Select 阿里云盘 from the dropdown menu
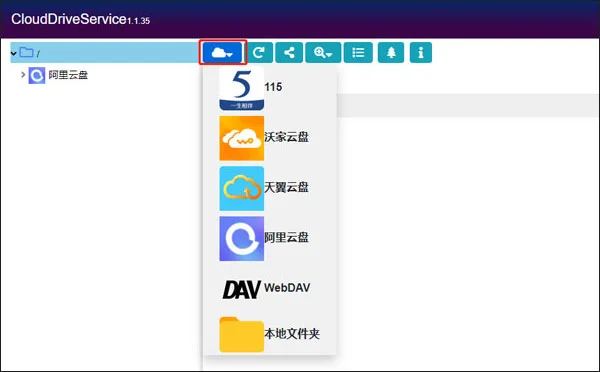 click(x=269, y=238)
